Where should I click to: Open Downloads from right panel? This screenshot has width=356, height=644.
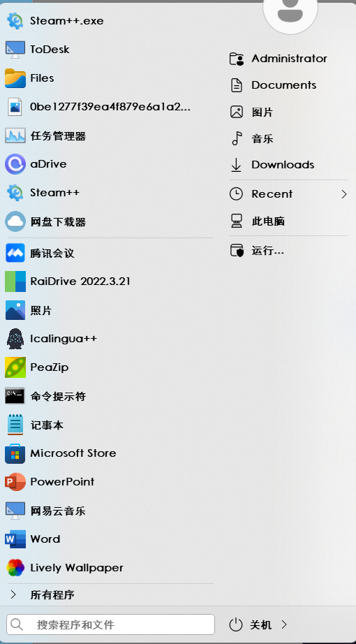coord(288,165)
